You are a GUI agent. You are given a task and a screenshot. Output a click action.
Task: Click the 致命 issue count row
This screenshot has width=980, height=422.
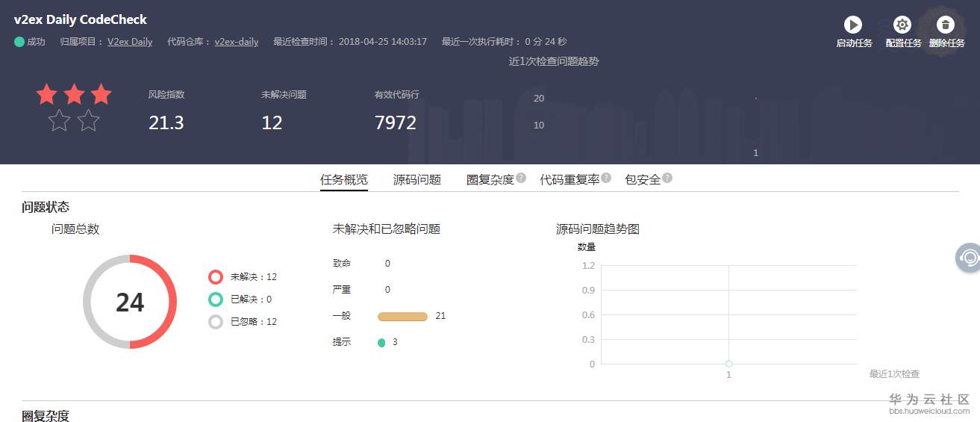(362, 264)
